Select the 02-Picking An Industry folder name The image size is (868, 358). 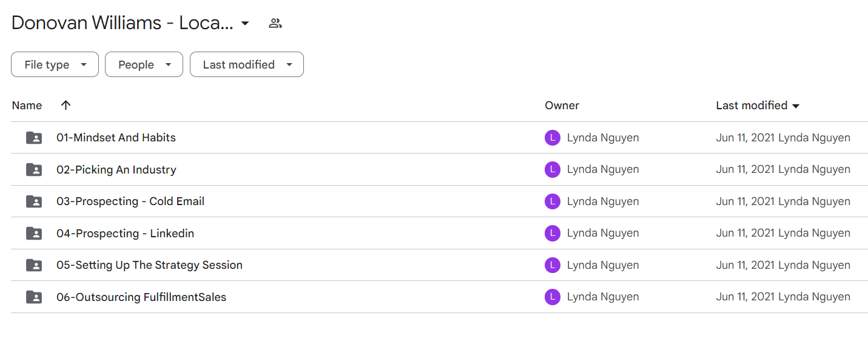116,170
